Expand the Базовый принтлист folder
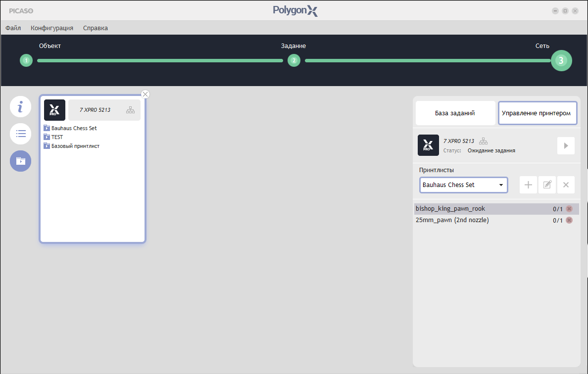This screenshot has height=374, width=588. click(x=47, y=146)
